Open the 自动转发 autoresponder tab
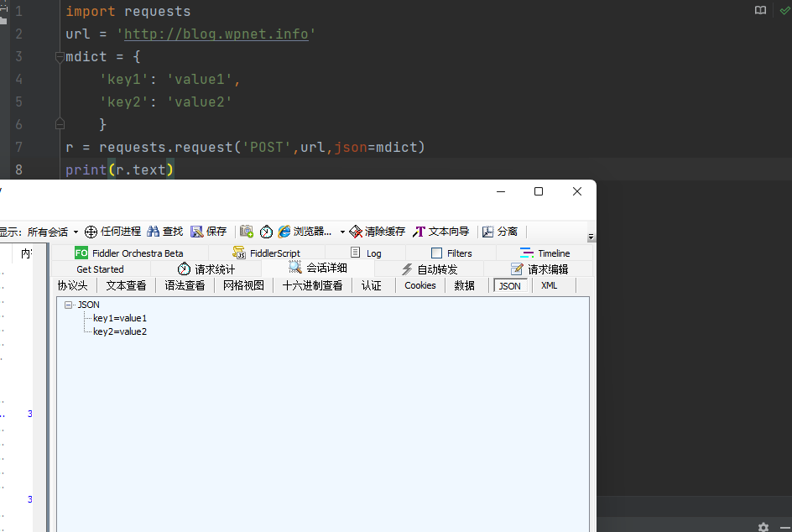 (430, 269)
